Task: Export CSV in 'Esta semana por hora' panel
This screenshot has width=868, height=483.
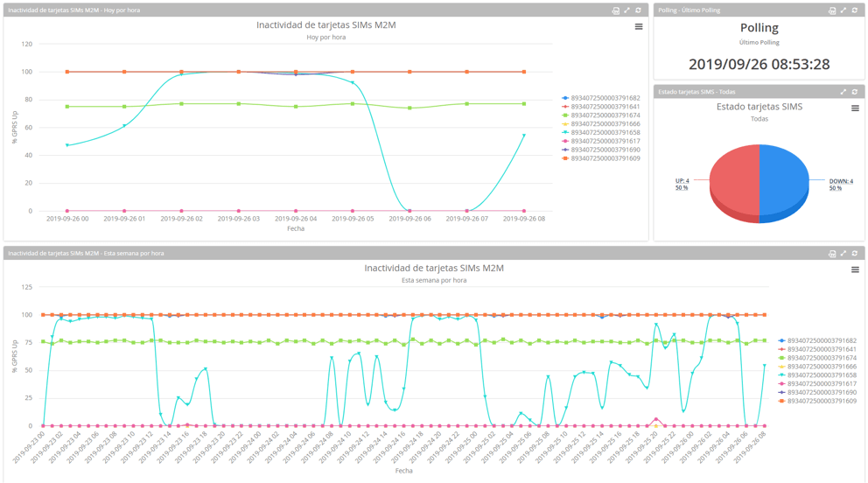Action: 832,254
